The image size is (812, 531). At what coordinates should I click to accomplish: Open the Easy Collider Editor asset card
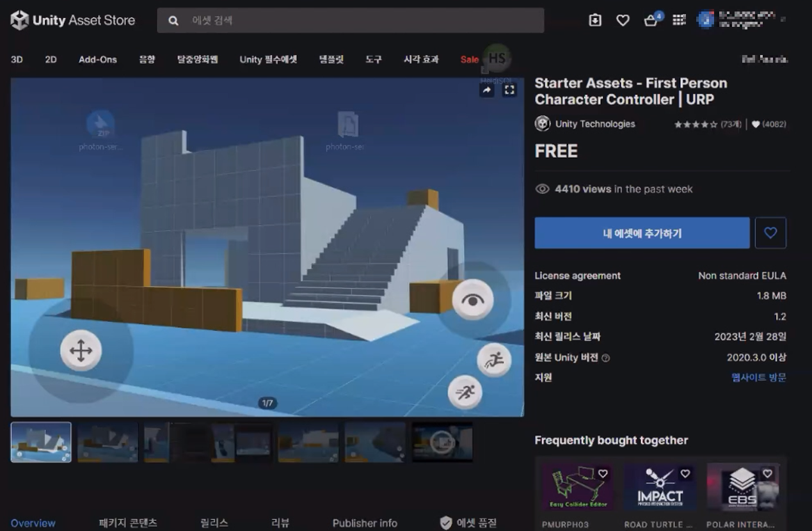pyautogui.click(x=578, y=487)
